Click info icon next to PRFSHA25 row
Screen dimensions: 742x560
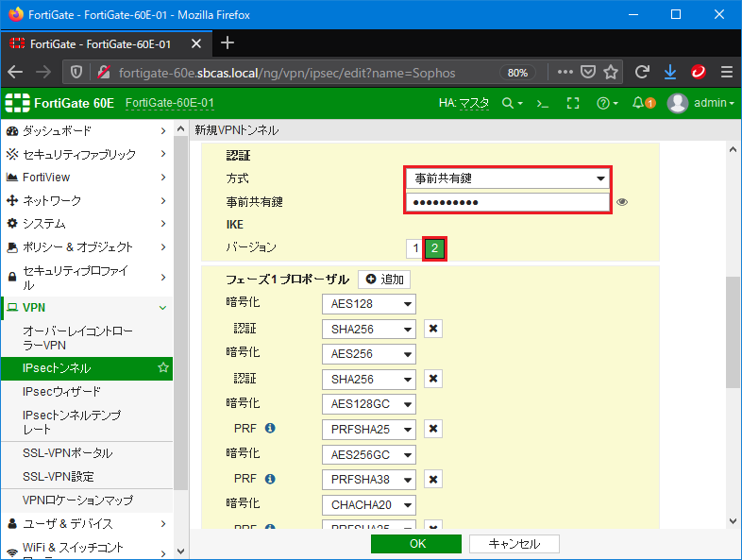270,429
